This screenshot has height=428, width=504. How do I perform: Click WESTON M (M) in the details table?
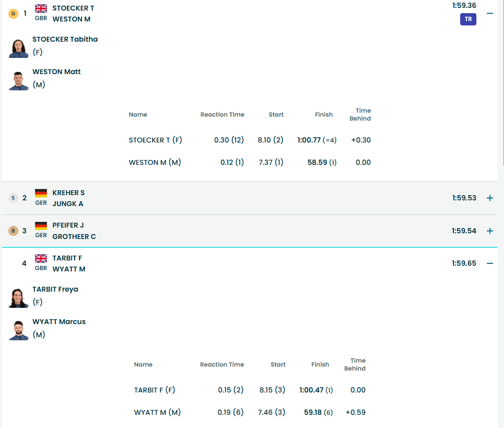[155, 162]
